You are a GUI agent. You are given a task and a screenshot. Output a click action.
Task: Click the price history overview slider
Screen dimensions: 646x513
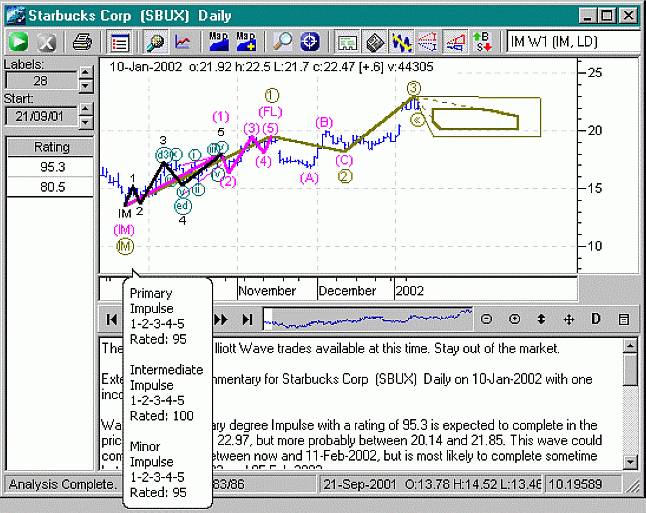point(367,319)
